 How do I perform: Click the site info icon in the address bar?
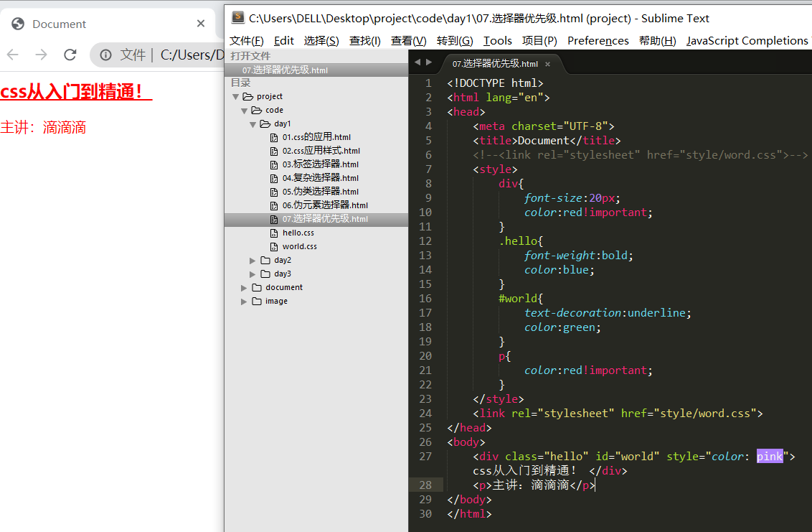[x=106, y=54]
